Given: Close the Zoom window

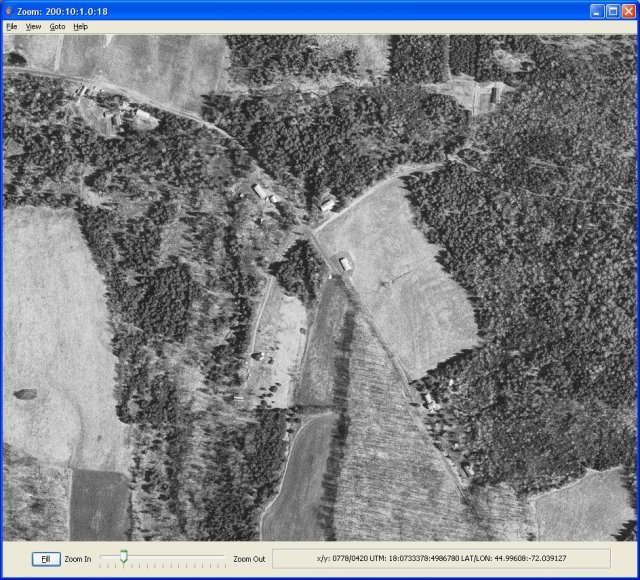Looking at the screenshot, I should (628, 10).
